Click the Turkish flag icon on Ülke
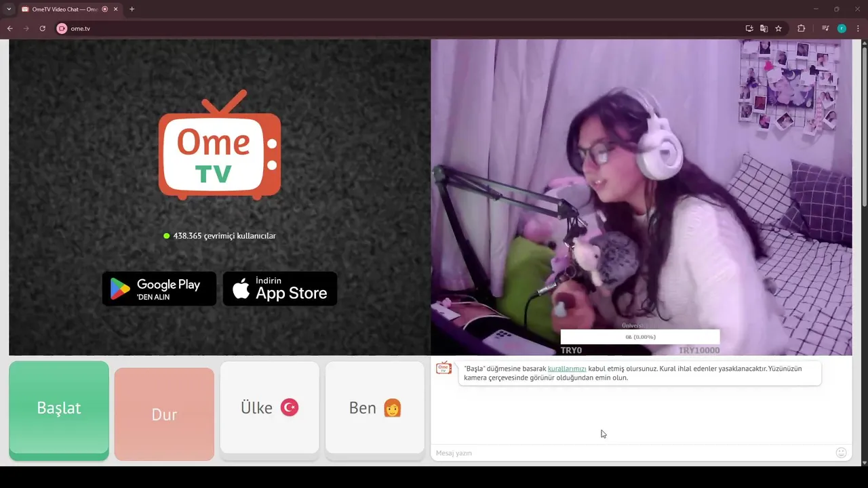868x488 pixels. tap(290, 407)
